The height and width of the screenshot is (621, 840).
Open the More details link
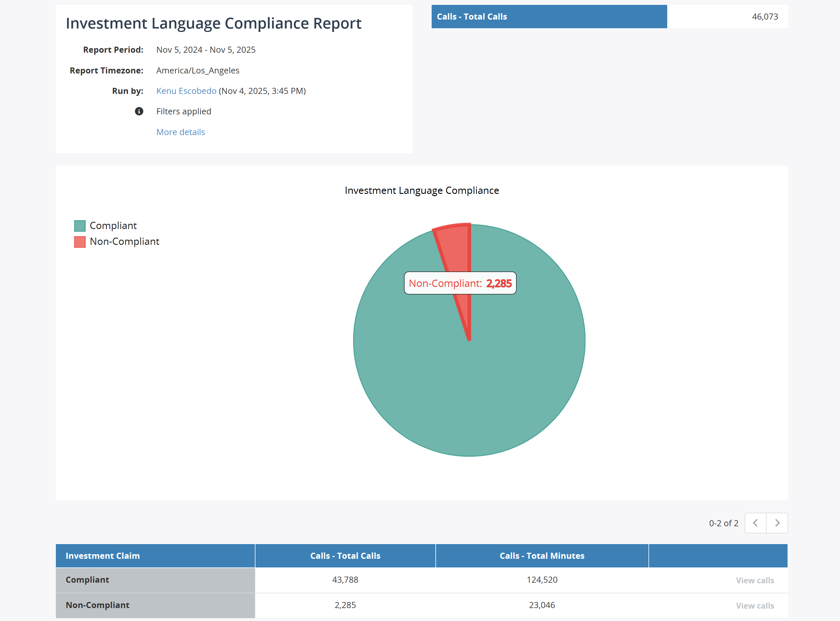pos(180,132)
